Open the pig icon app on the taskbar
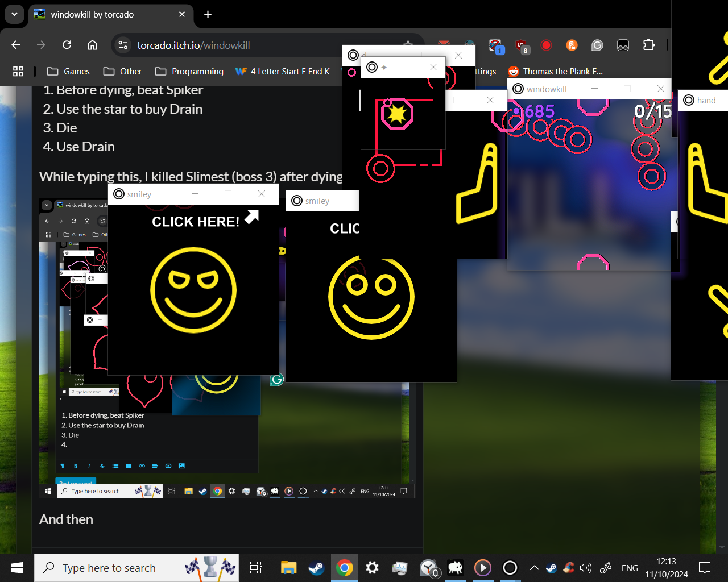The image size is (728, 582). (455, 568)
